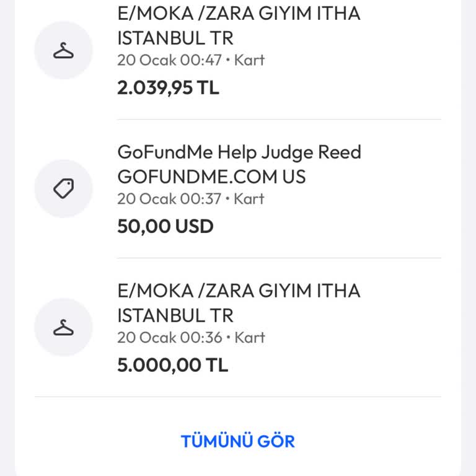Viewport: 476px width, 476px height.
Task: Tap the price tag icon for GoFundMe
Action: click(x=63, y=189)
